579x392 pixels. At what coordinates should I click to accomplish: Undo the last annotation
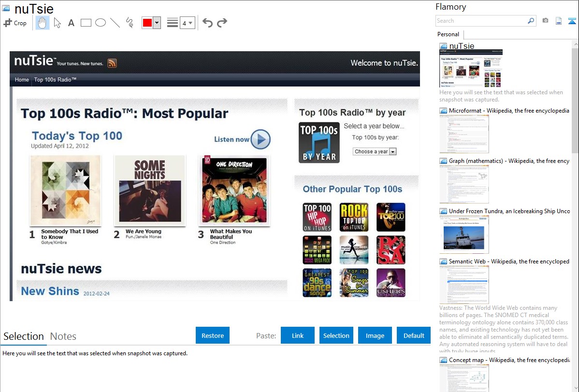coord(207,23)
